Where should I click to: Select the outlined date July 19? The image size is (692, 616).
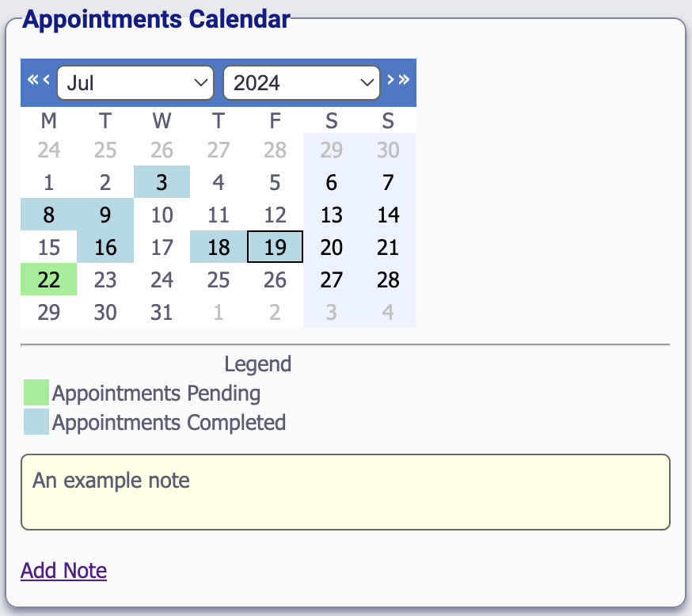274,247
